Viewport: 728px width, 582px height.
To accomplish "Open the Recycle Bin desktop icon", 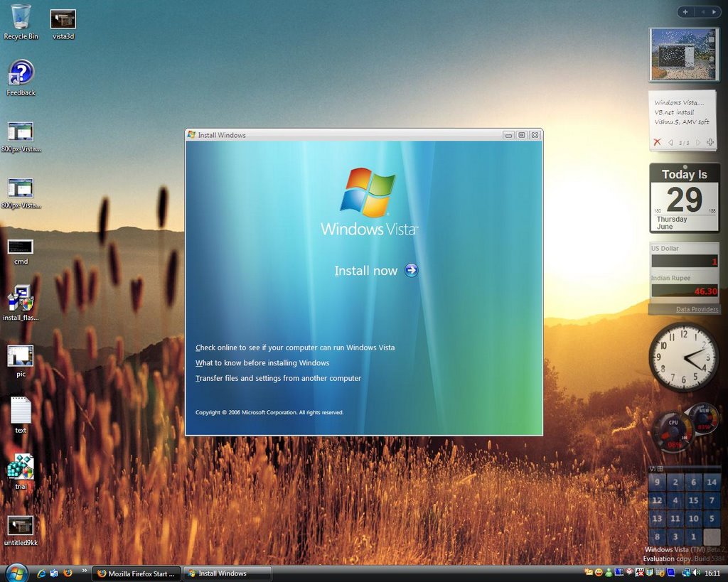I will click(x=21, y=22).
